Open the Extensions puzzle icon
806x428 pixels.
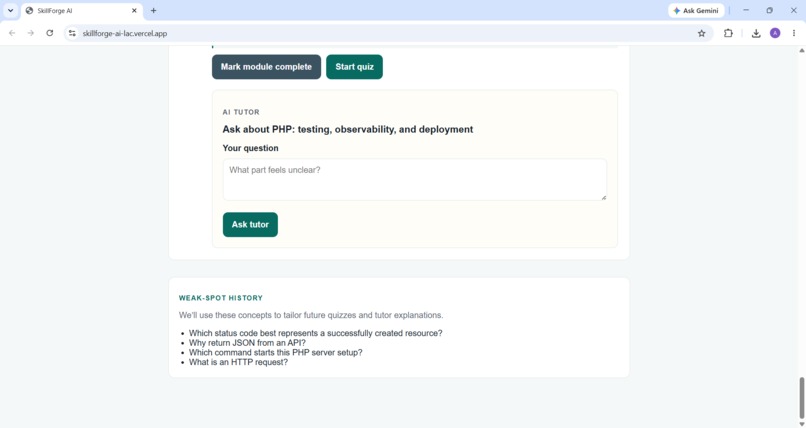coord(728,33)
